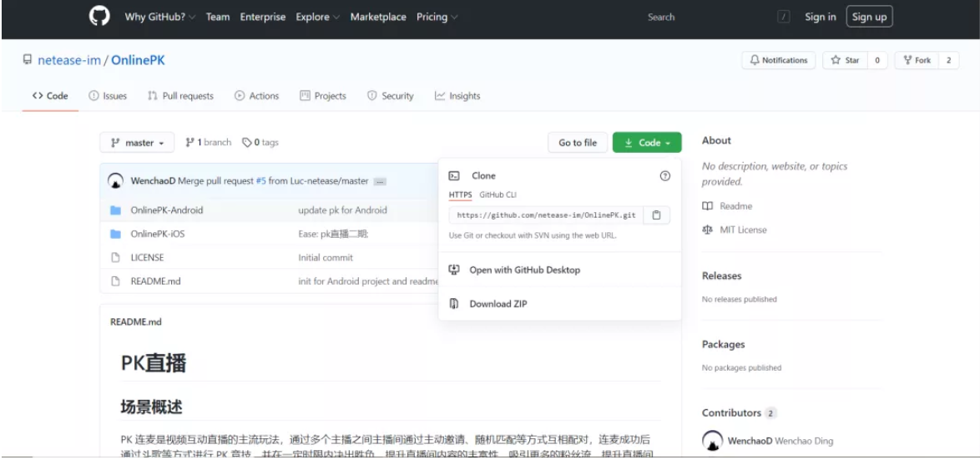Open the master branch dropdown
This screenshot has width=980, height=460.
(x=137, y=143)
